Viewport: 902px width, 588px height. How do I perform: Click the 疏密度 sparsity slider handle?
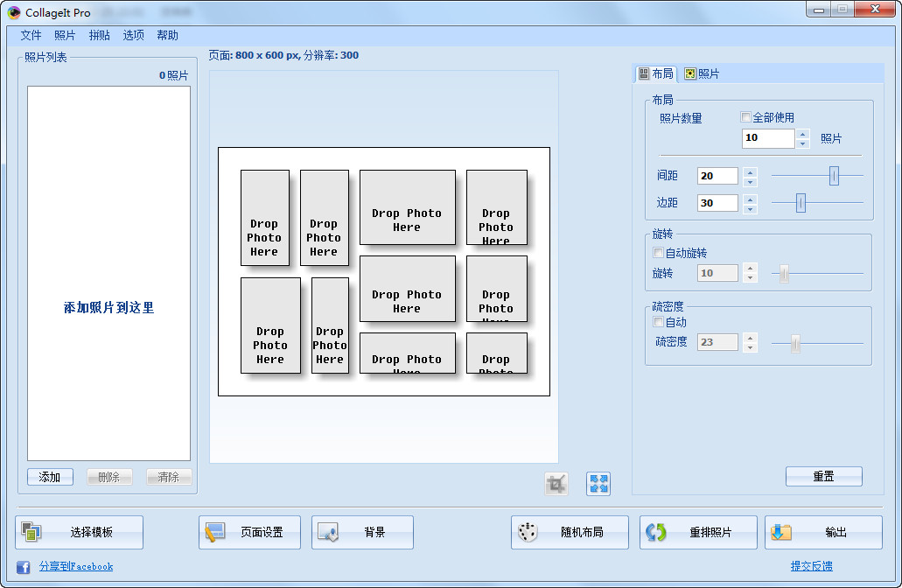795,344
